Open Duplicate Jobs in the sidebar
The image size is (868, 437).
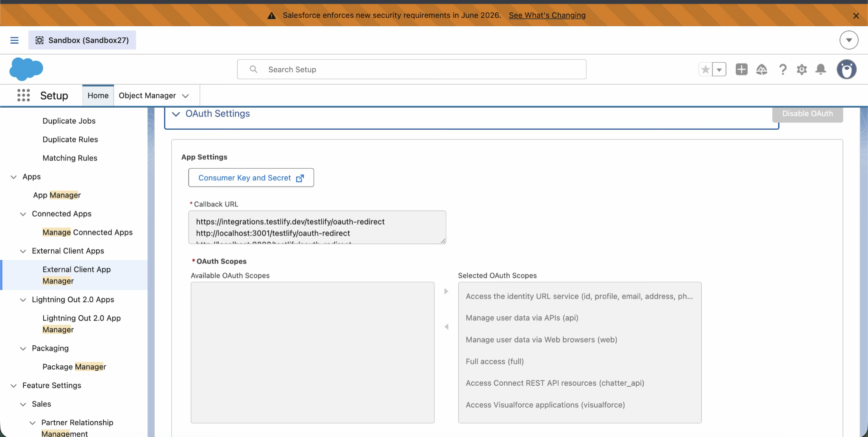click(x=69, y=121)
